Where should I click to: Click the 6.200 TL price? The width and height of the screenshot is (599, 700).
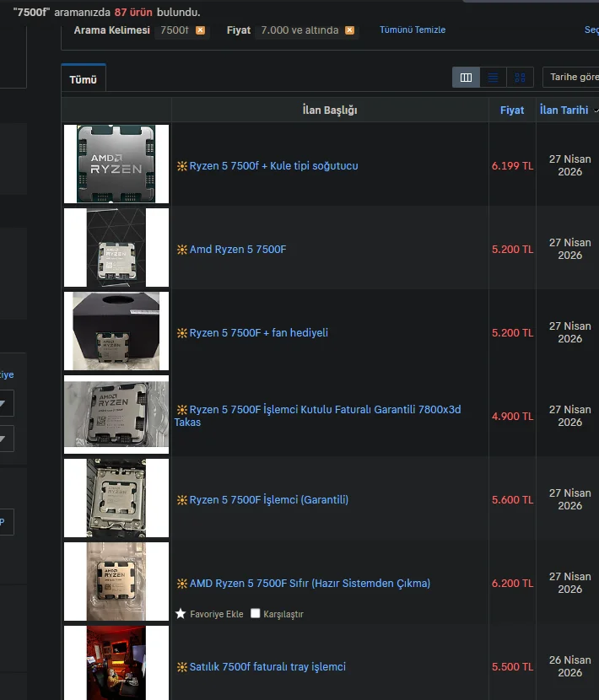[x=512, y=583]
